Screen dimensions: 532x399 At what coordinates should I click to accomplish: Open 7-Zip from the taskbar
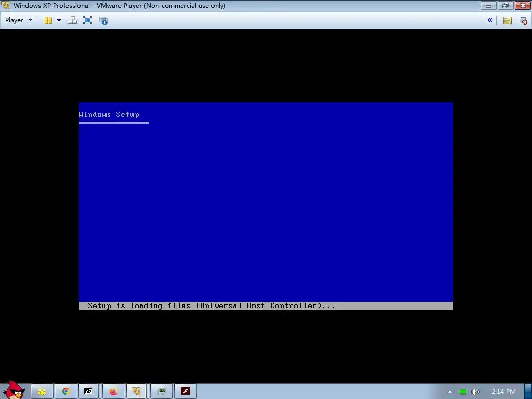(x=88, y=392)
